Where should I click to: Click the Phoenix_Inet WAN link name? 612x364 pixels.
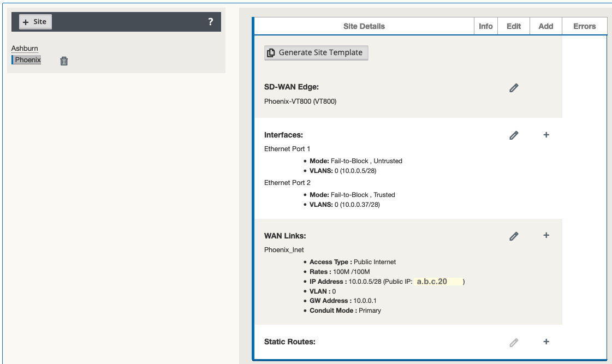284,250
